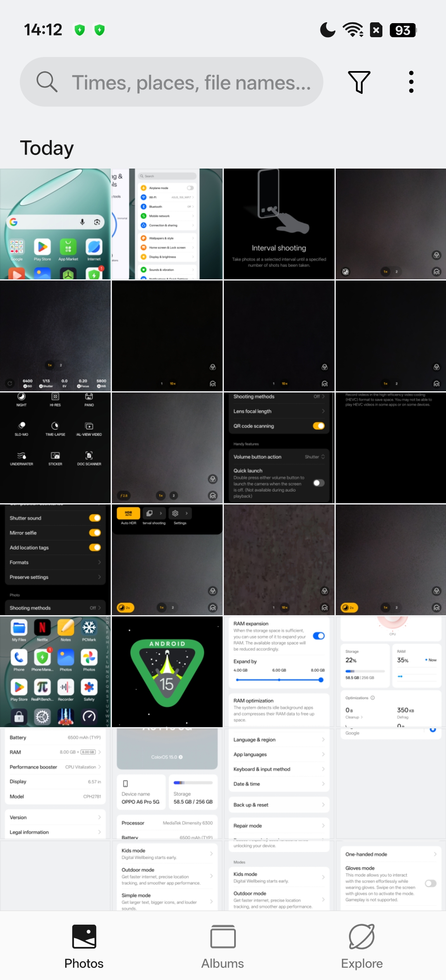
Task: Tap the moon do-not-disturb status icon
Action: coord(327,30)
